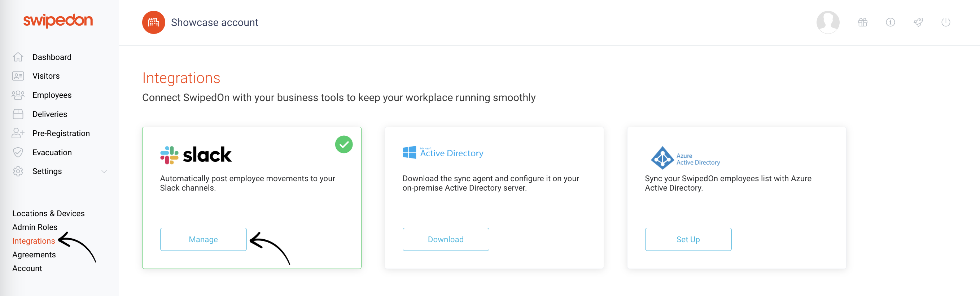Click the Showcase account title
The image size is (980, 296).
pyautogui.click(x=215, y=22)
